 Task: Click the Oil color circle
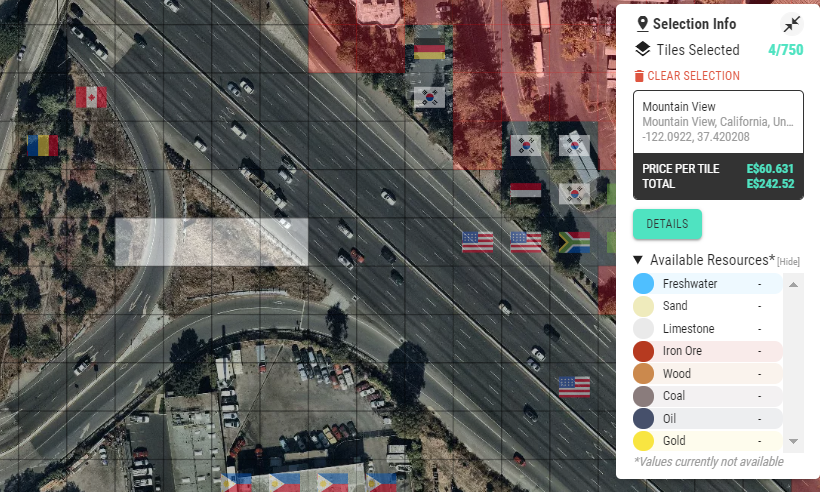[643, 418]
